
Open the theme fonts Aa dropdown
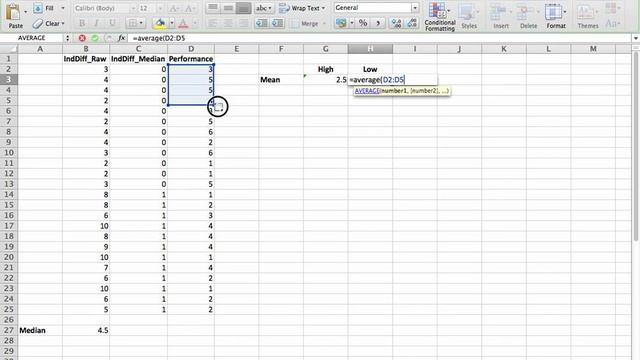point(612,24)
